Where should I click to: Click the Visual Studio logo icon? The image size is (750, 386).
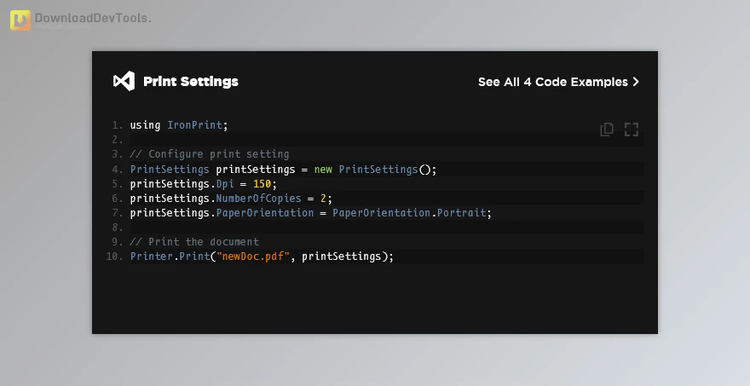click(124, 81)
